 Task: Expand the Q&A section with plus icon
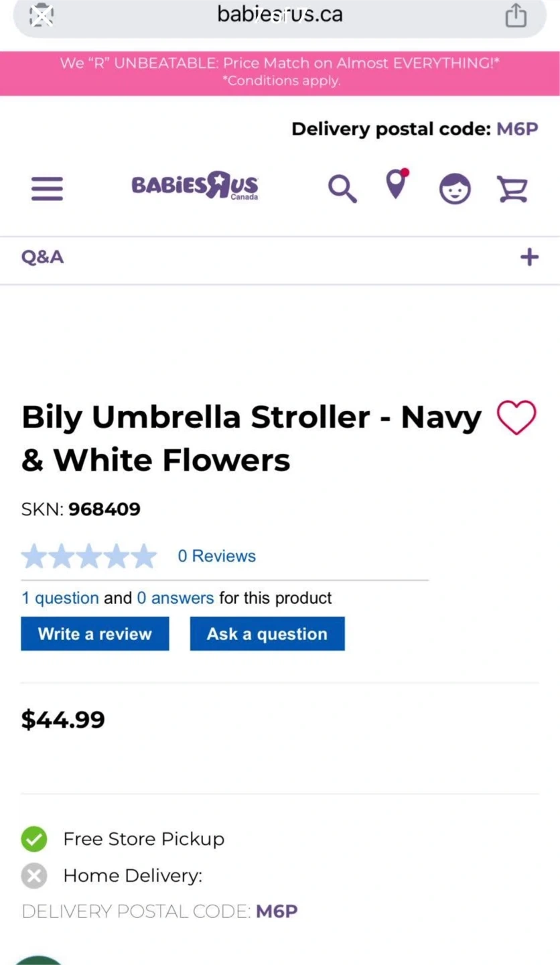[x=529, y=257]
